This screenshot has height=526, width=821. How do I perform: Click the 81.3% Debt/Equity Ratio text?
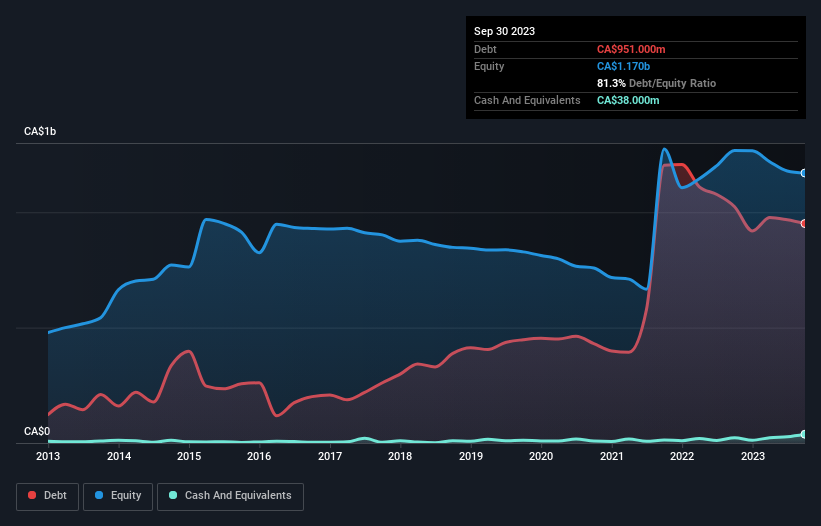(x=656, y=83)
